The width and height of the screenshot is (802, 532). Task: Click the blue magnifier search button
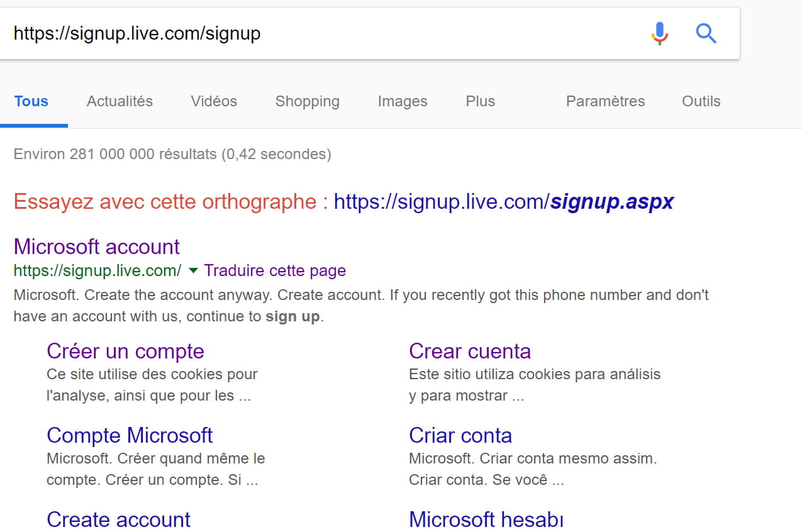(x=706, y=33)
